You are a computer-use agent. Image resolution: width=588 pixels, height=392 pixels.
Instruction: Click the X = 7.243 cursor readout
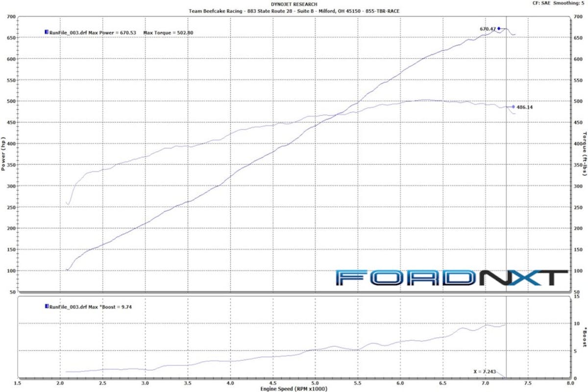click(x=485, y=372)
